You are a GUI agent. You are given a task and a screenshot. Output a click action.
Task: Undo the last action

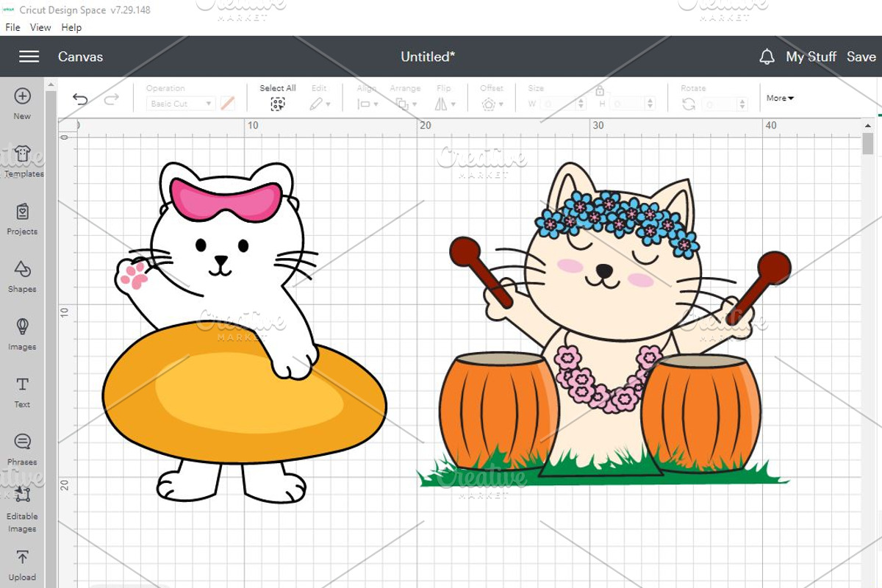point(80,99)
